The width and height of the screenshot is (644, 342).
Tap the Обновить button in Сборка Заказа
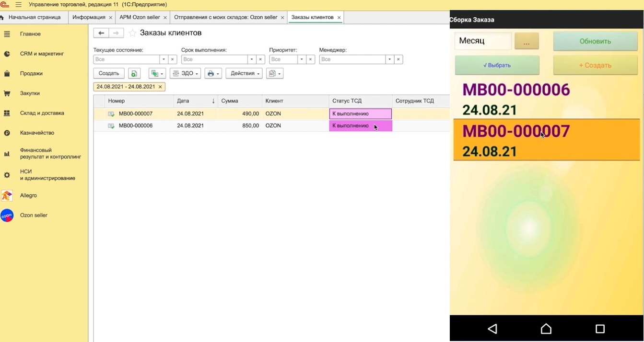coord(595,41)
